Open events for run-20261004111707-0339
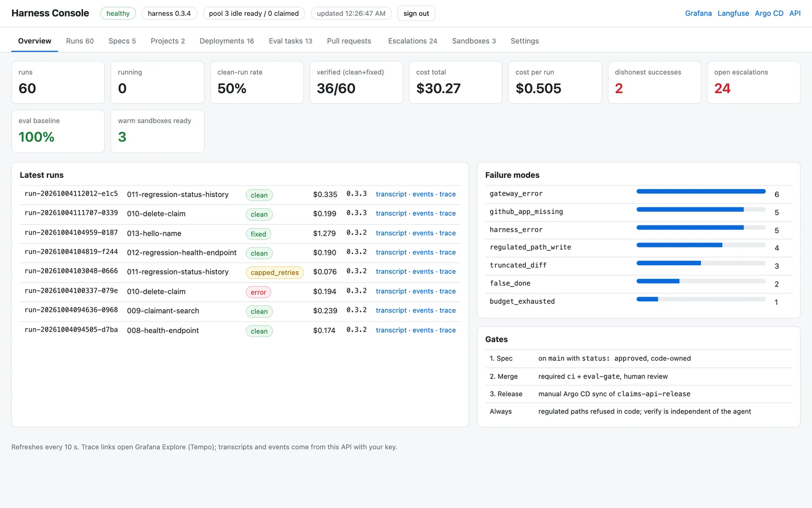Screen dimensions: 812x508 pyautogui.click(x=423, y=213)
